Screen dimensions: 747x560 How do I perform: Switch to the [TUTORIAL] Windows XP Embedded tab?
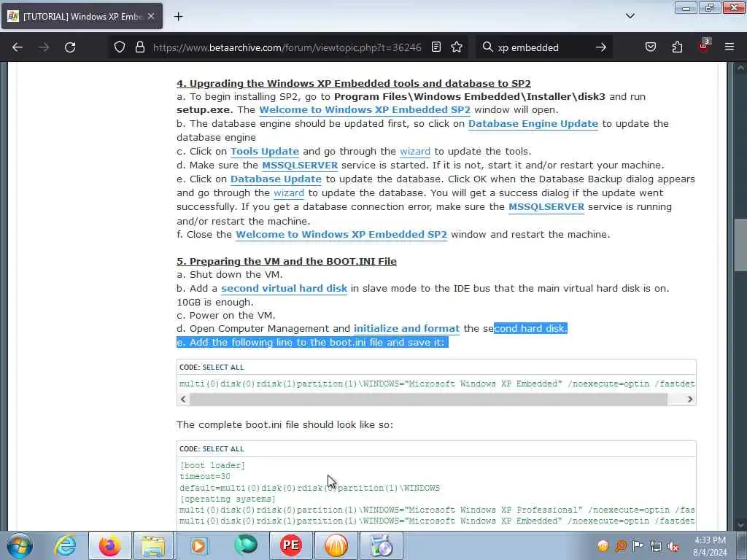pos(82,16)
